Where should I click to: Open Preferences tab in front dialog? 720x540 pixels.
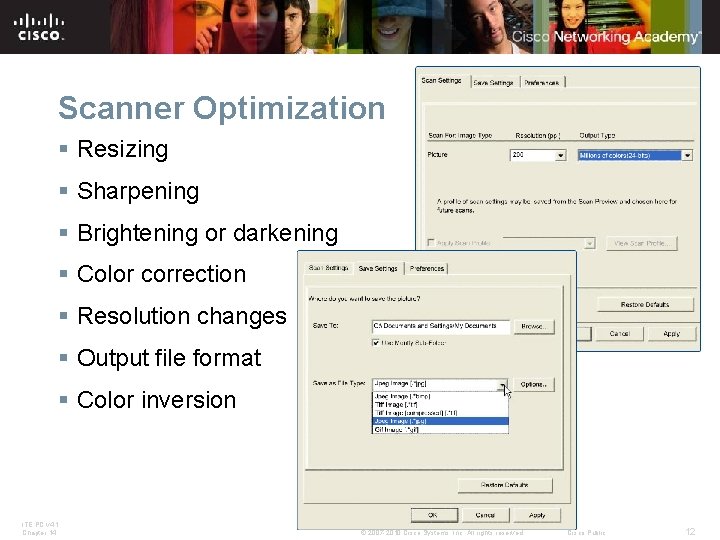[427, 269]
